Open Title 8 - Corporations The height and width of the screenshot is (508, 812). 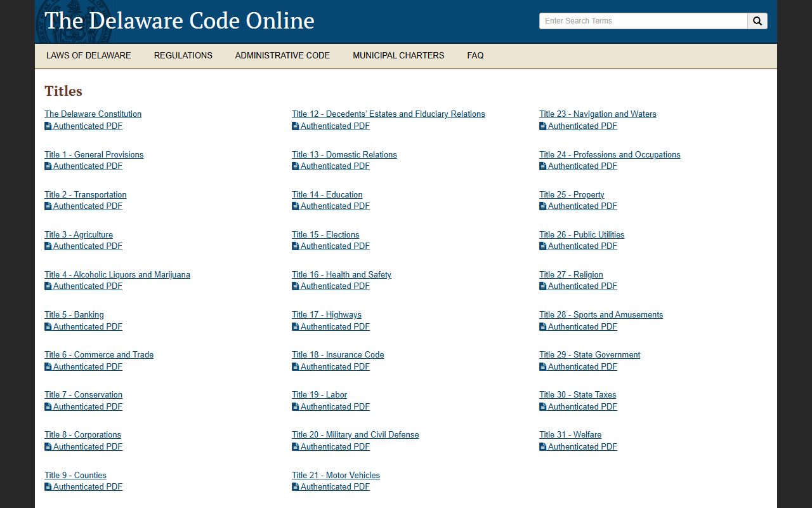pos(82,434)
